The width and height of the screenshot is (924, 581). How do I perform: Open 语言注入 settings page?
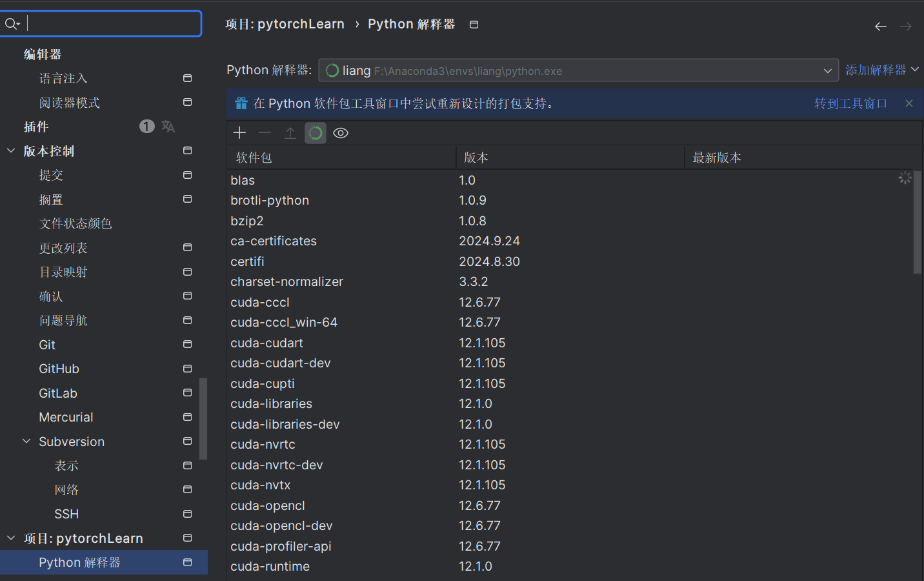coord(63,78)
